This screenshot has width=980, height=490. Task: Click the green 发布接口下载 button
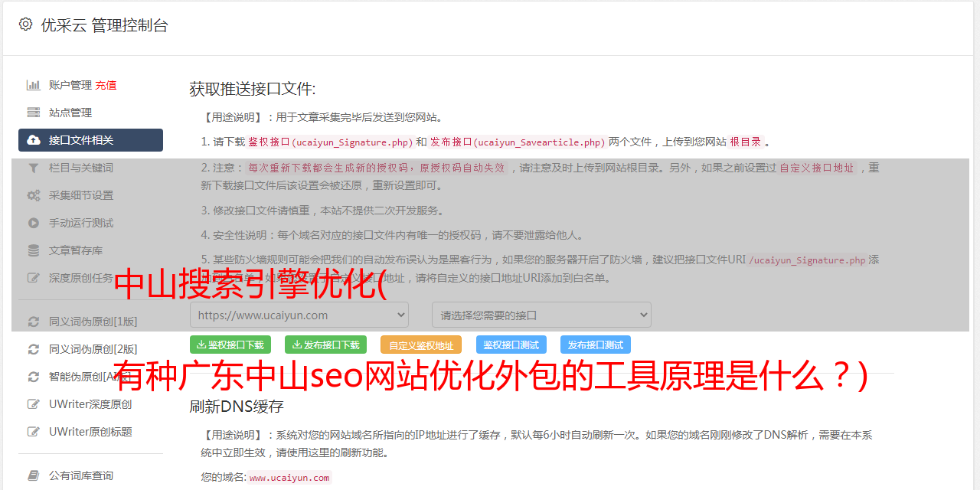pos(325,345)
